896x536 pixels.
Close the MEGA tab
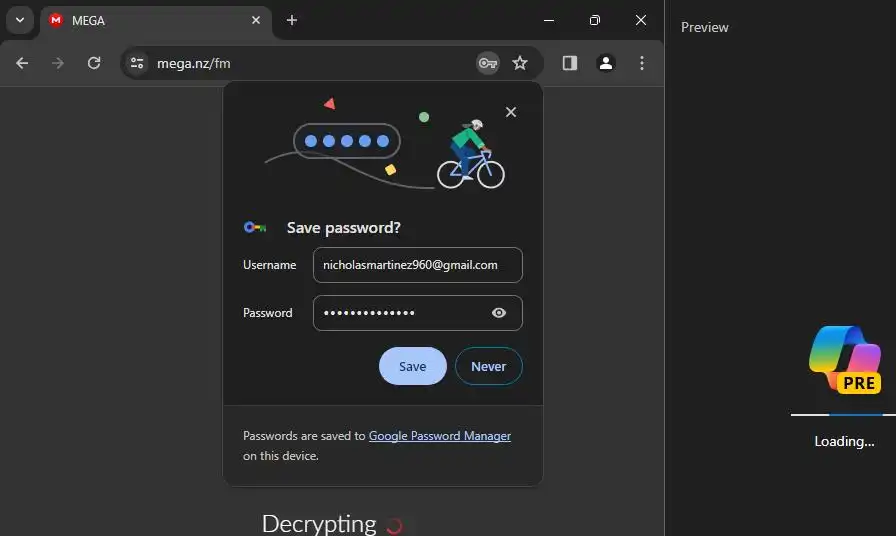coord(256,20)
